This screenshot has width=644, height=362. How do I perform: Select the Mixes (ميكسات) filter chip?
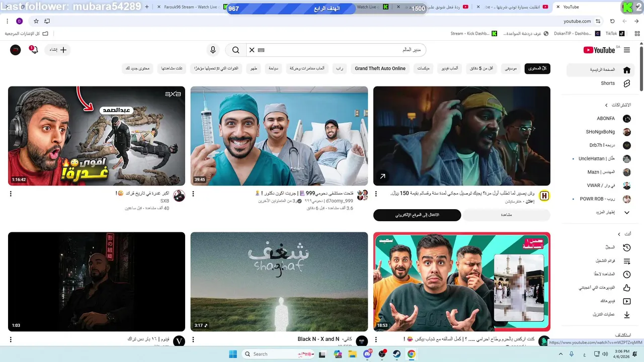[423, 68]
